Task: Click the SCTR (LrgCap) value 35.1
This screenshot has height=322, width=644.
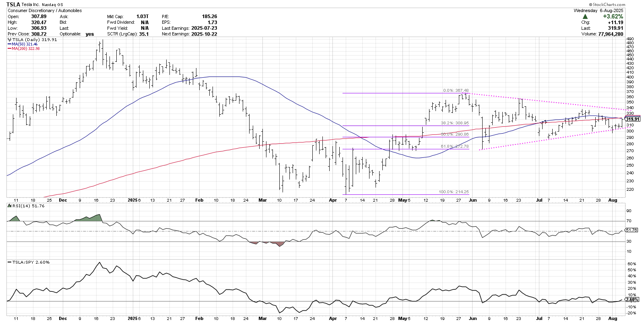Action: [144, 34]
